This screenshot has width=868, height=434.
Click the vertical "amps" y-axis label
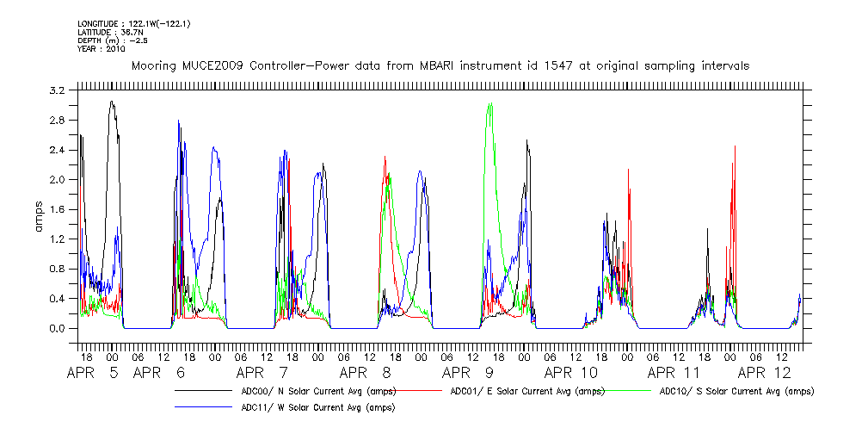coord(38,209)
